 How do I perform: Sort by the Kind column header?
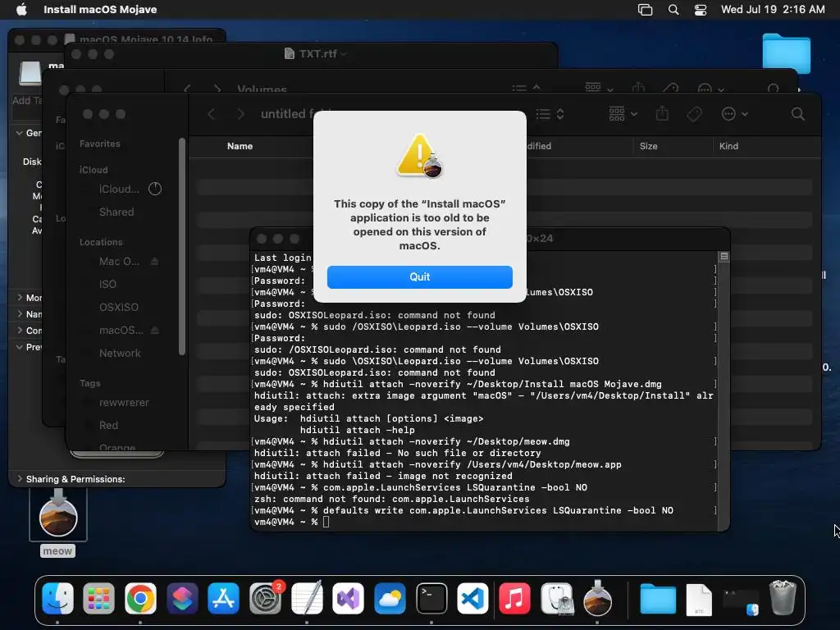click(x=728, y=146)
